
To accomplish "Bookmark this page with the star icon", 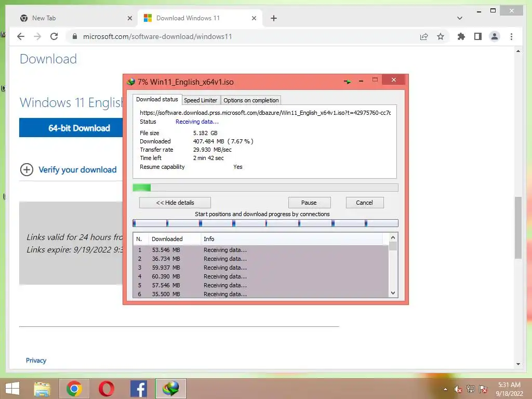I will (441, 37).
